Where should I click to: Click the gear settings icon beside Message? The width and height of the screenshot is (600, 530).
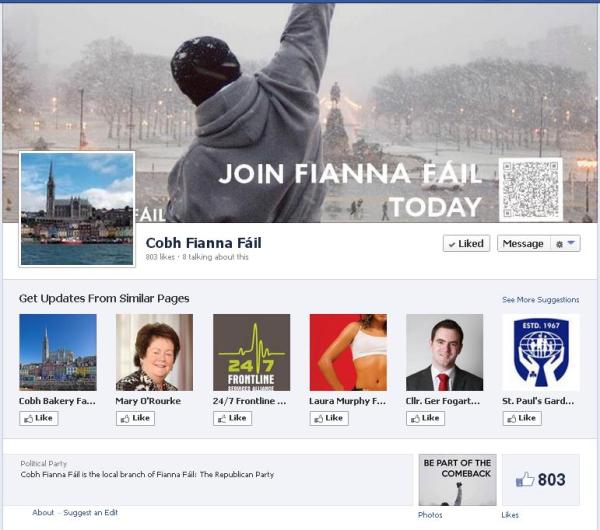coord(559,244)
